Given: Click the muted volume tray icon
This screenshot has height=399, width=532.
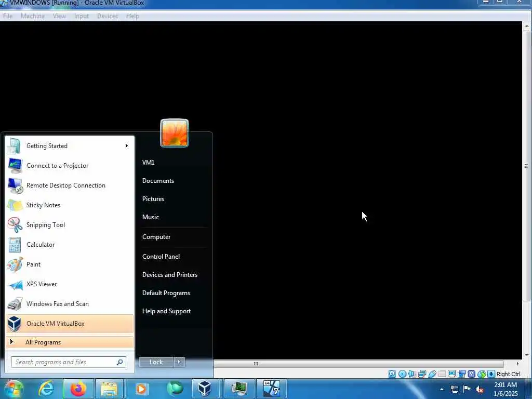Looking at the screenshot, I should click(x=480, y=389).
